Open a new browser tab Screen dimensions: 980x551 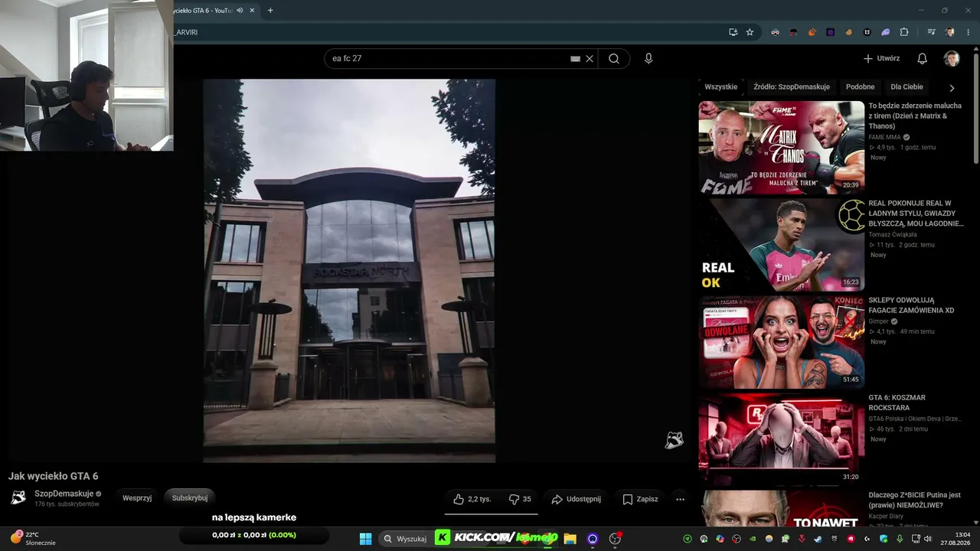pyautogui.click(x=270, y=11)
